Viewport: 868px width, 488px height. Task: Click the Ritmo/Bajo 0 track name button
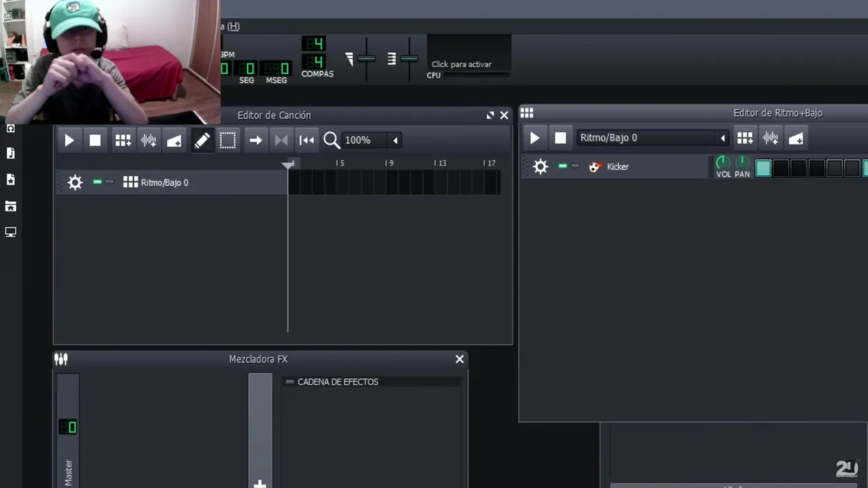click(x=156, y=182)
